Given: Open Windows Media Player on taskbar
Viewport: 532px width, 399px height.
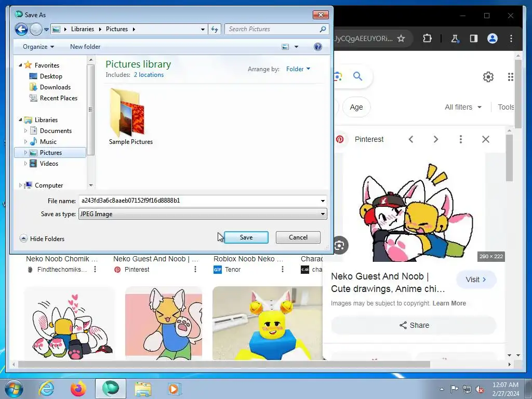Looking at the screenshot, I should pyautogui.click(x=175, y=389).
